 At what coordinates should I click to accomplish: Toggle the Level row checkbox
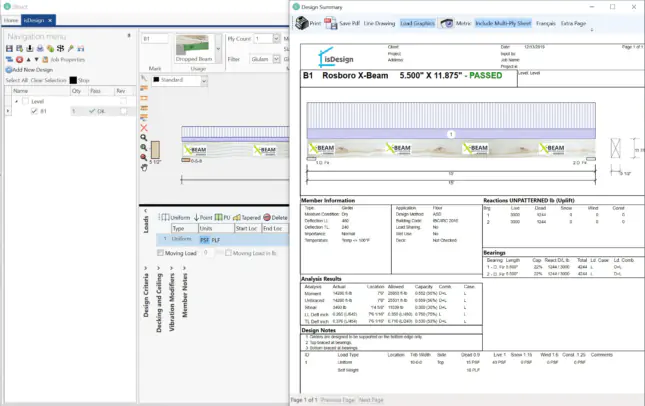pyautogui.click(x=26, y=101)
